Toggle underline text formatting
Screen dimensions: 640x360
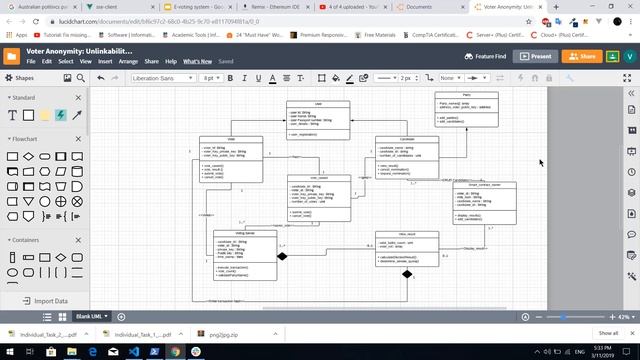(x=258, y=78)
